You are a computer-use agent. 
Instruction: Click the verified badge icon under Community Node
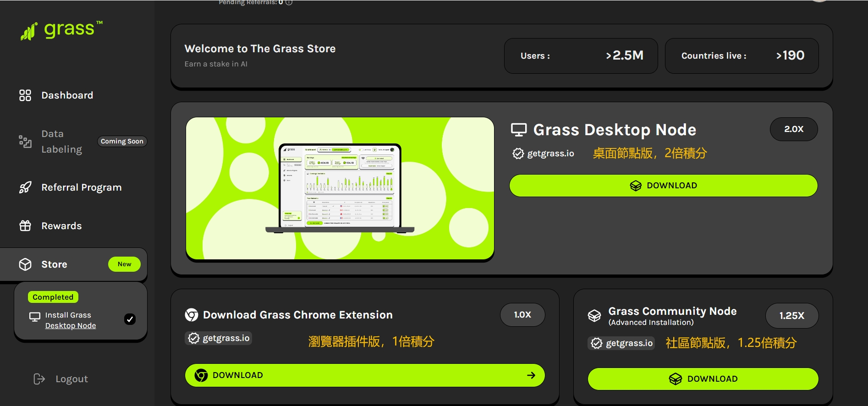tap(597, 343)
